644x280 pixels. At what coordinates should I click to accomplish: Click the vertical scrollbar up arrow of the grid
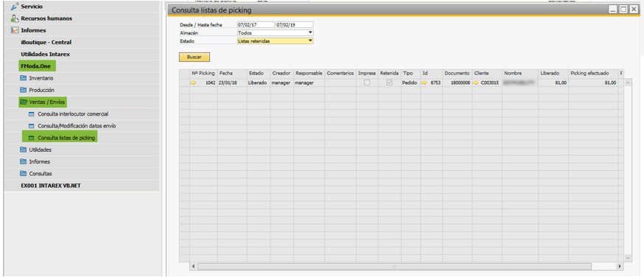628,83
